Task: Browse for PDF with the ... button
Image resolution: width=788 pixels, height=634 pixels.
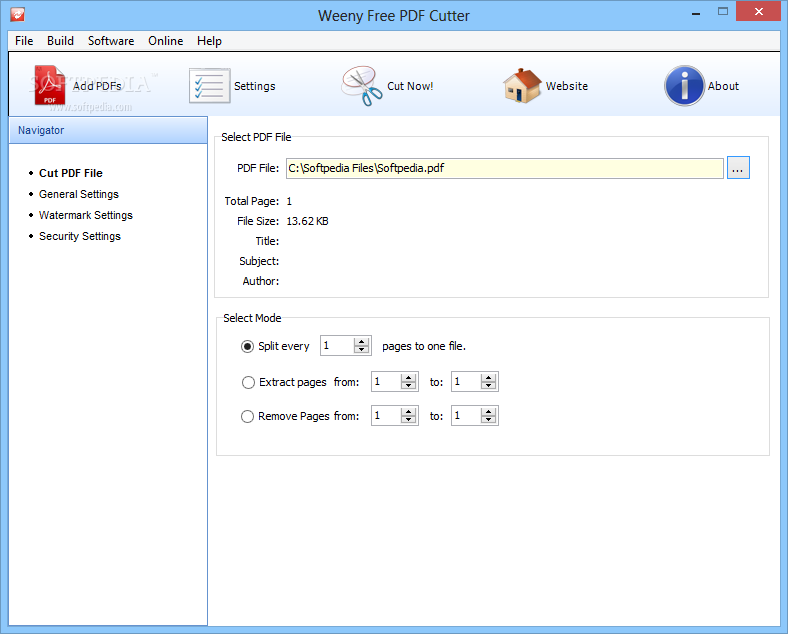Action: [x=738, y=168]
